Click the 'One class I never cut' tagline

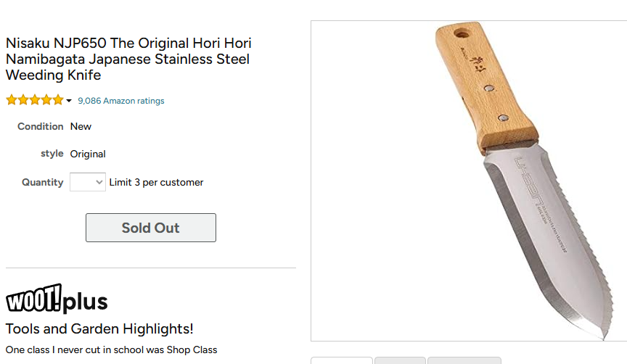click(x=111, y=349)
